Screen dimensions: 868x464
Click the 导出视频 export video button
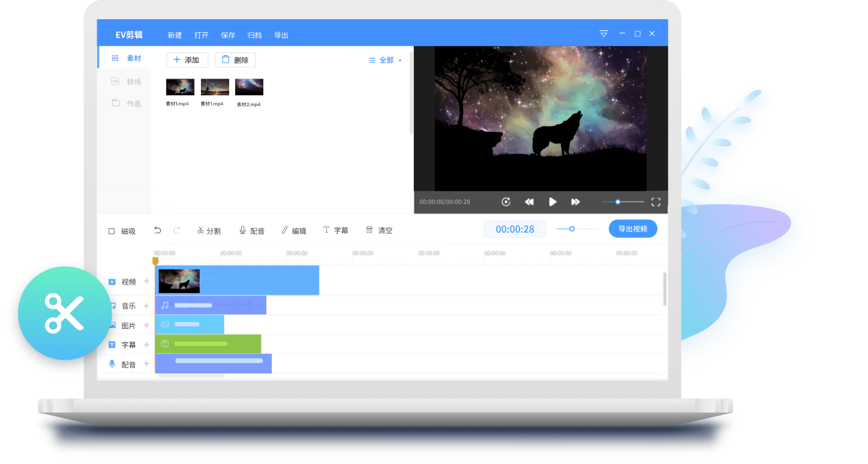coord(632,229)
